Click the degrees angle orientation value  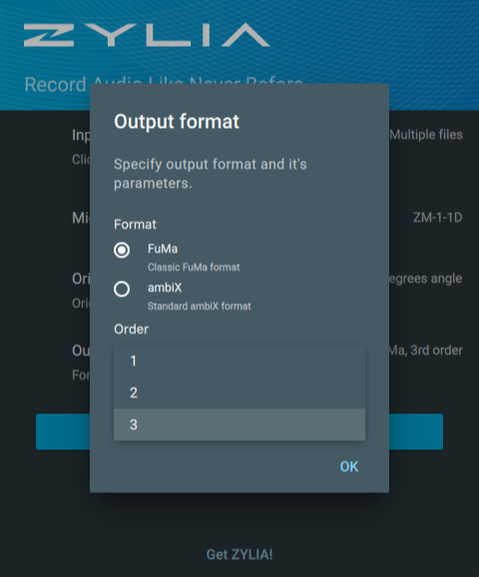[426, 278]
